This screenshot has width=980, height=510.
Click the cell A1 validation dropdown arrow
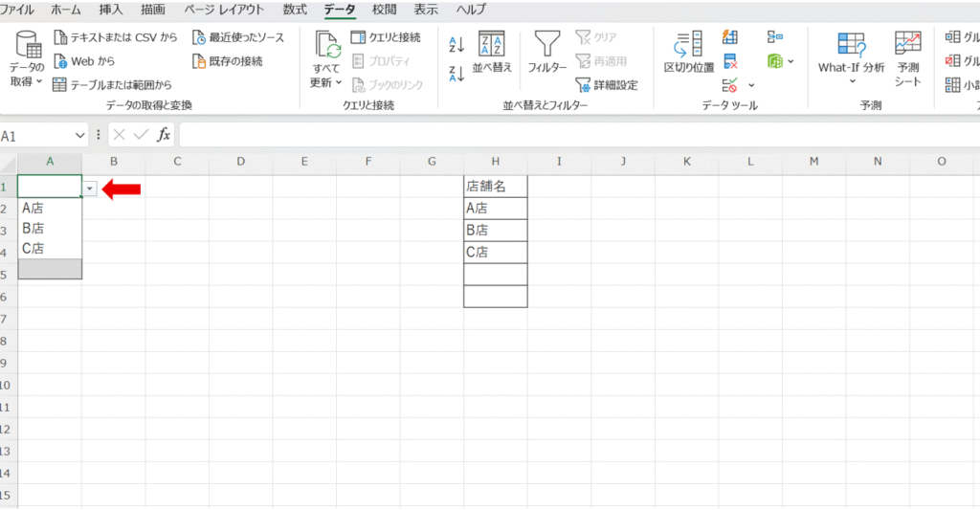click(89, 188)
